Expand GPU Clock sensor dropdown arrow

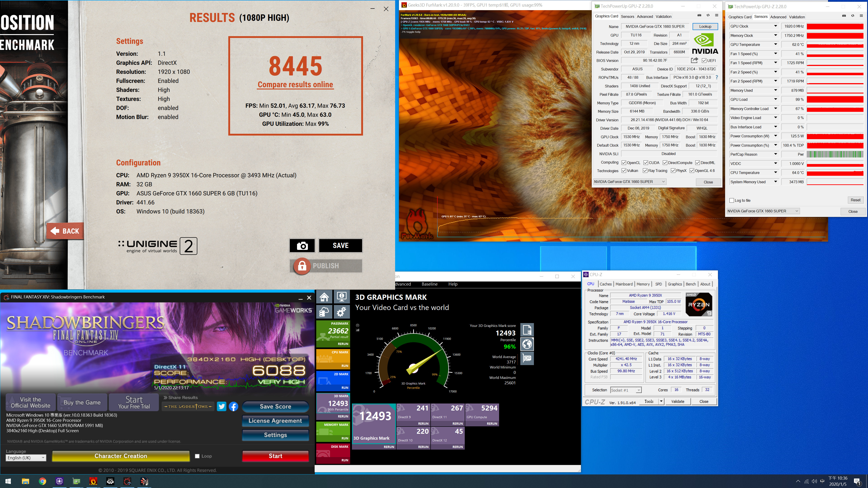click(775, 26)
